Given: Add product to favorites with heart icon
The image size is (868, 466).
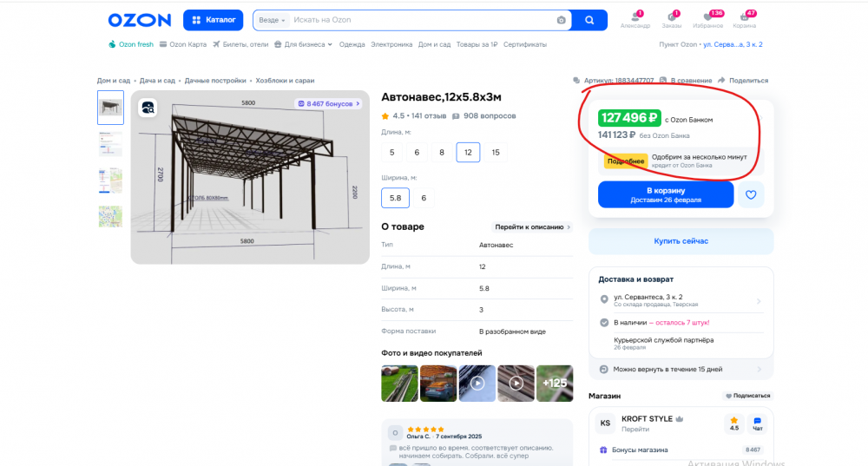Looking at the screenshot, I should (x=751, y=194).
